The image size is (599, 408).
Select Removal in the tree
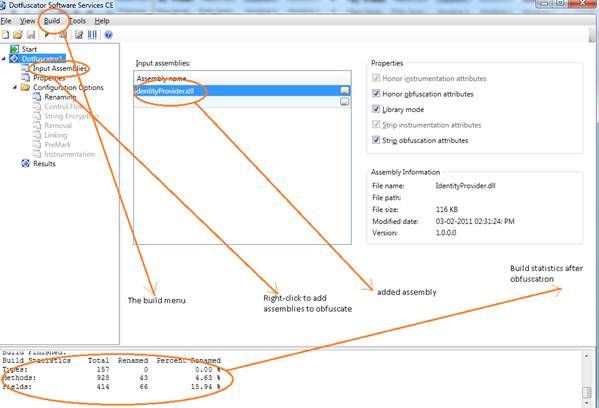click(x=58, y=125)
